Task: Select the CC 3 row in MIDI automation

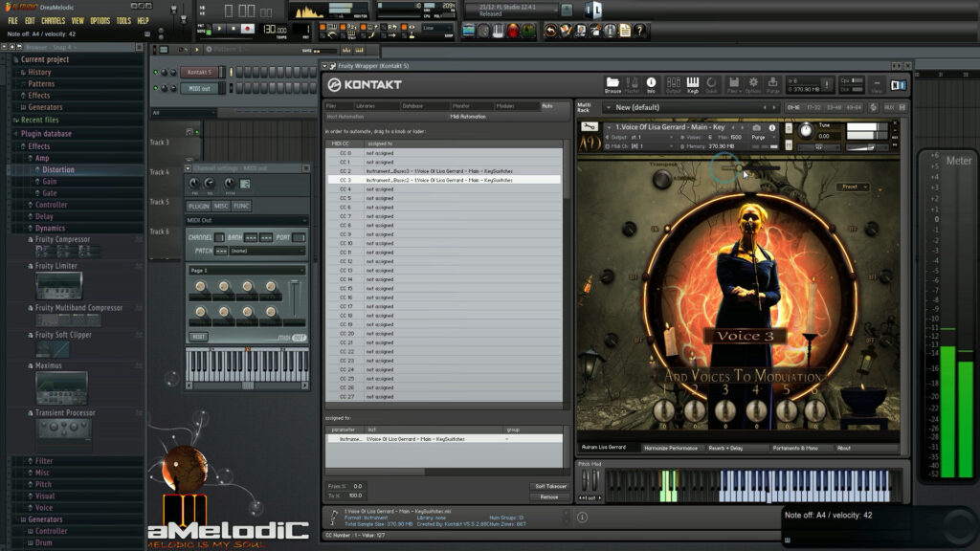Action: [x=444, y=180]
